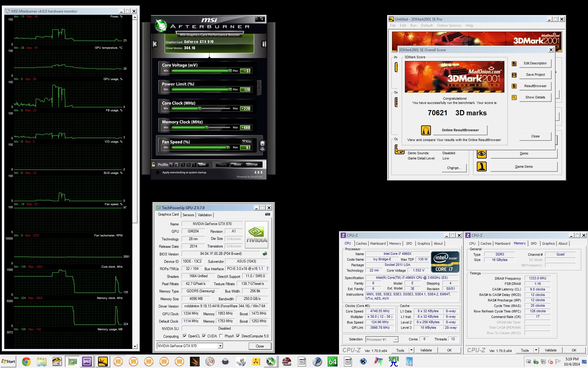
Task: Click the hardware monitor scroll-down arrow
Action: point(135,347)
